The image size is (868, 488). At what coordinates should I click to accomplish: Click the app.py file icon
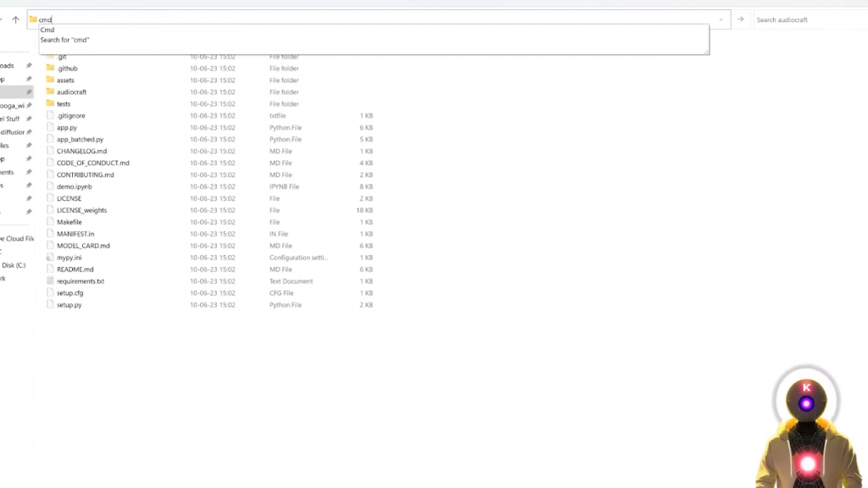[x=50, y=127]
